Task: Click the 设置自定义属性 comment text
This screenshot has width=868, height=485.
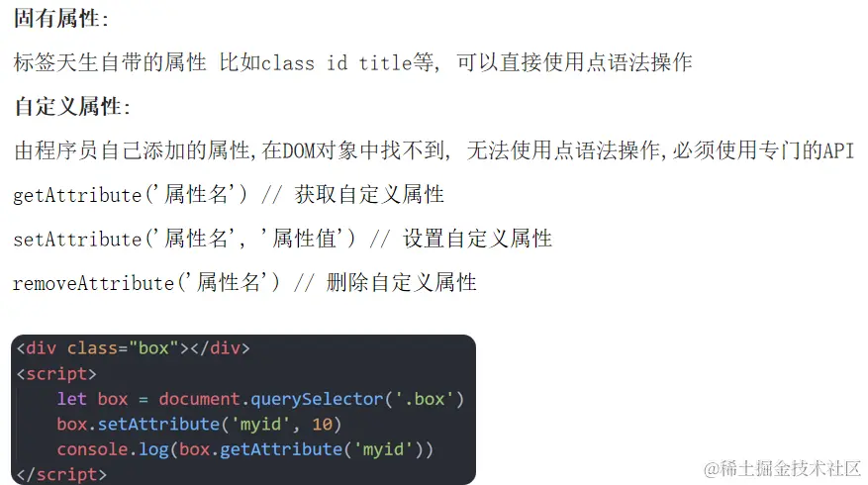Action: pos(477,239)
